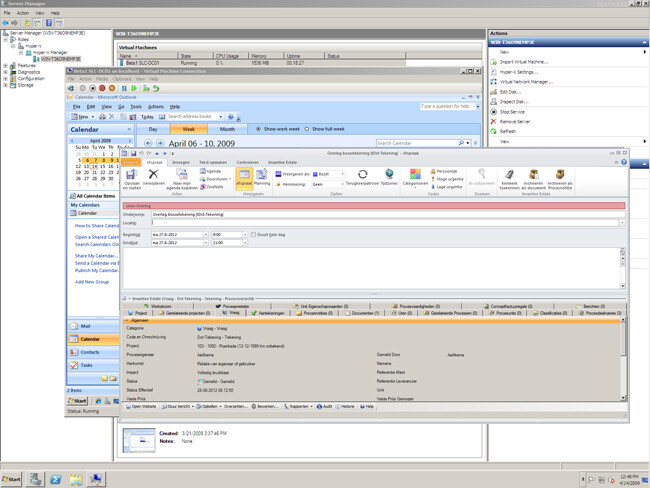The height and width of the screenshot is (488, 650).
Task: Open the Begintijd date dropdown
Action: (x=206, y=235)
